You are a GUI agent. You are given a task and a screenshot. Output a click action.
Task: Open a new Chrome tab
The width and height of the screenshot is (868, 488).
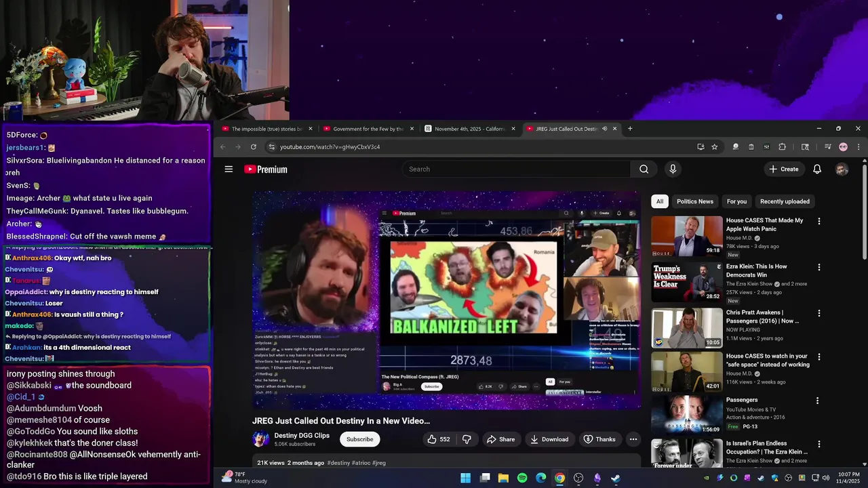pyautogui.click(x=630, y=129)
